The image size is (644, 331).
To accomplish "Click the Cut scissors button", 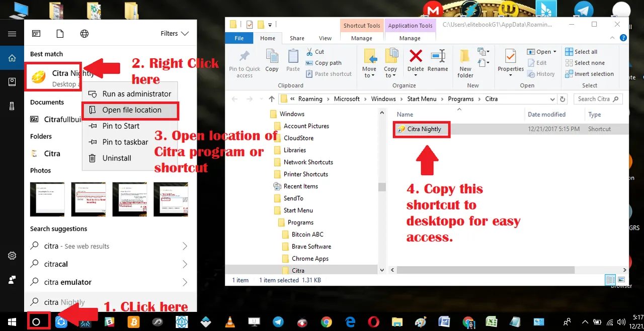I will tap(314, 52).
